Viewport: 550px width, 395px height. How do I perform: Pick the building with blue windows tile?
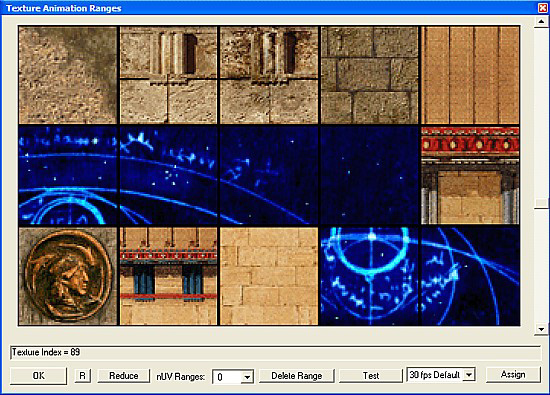coord(168,276)
